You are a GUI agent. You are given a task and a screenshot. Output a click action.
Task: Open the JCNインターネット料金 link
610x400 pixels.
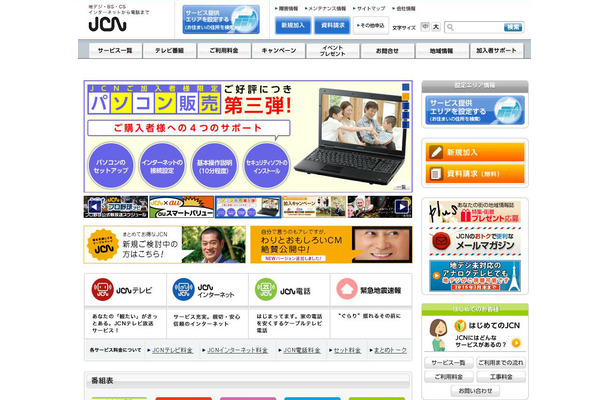237,350
